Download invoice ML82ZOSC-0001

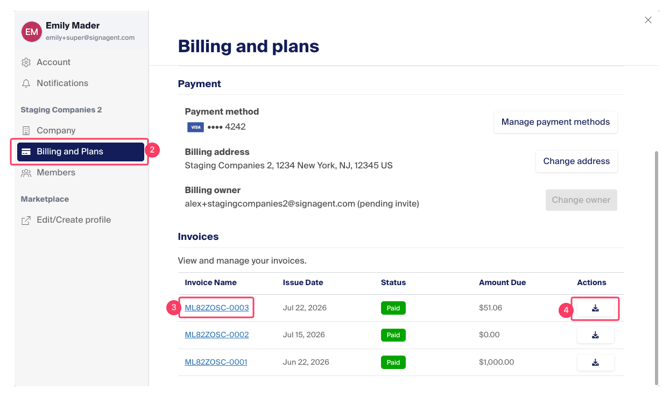[x=595, y=362]
